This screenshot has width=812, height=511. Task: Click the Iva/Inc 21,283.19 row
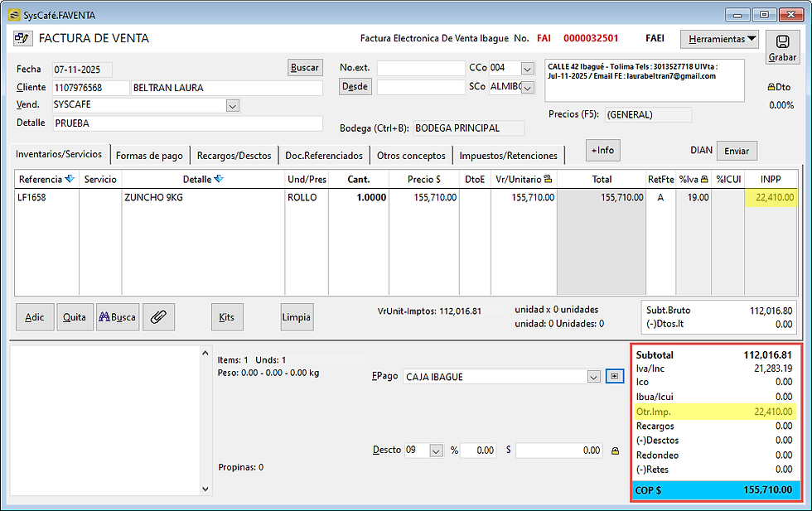pos(714,369)
